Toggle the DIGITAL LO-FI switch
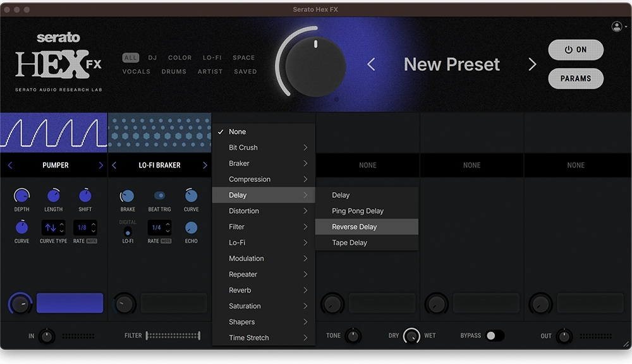632x364 pixels. coord(128,232)
